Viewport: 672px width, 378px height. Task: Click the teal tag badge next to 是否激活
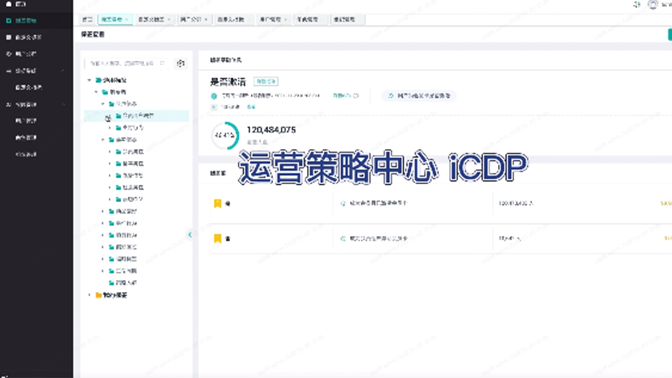[x=266, y=81]
